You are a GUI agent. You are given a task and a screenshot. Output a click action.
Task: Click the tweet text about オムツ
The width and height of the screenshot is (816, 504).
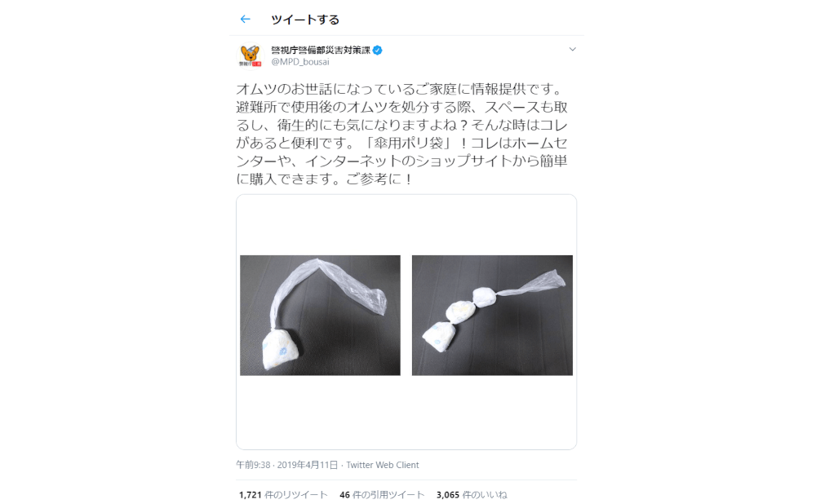[x=401, y=135]
